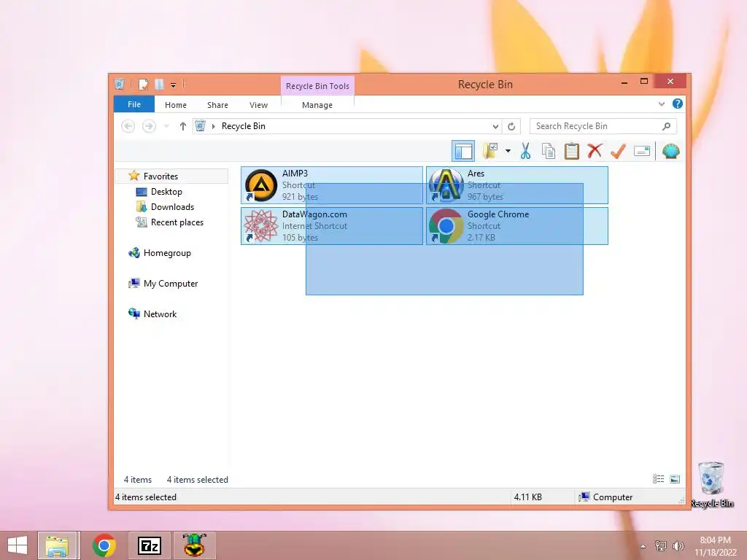Open the Manage ribbon tab
747x560 pixels.
coord(317,105)
